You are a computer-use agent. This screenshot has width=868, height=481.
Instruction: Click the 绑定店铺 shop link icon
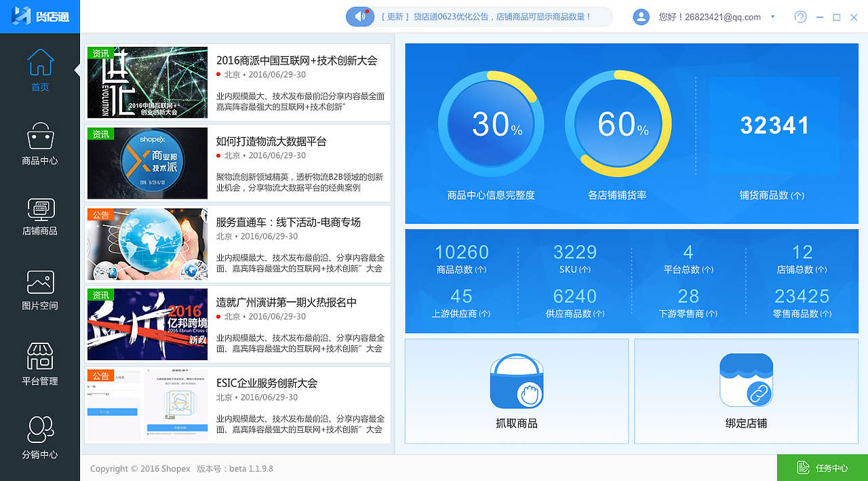point(746,381)
